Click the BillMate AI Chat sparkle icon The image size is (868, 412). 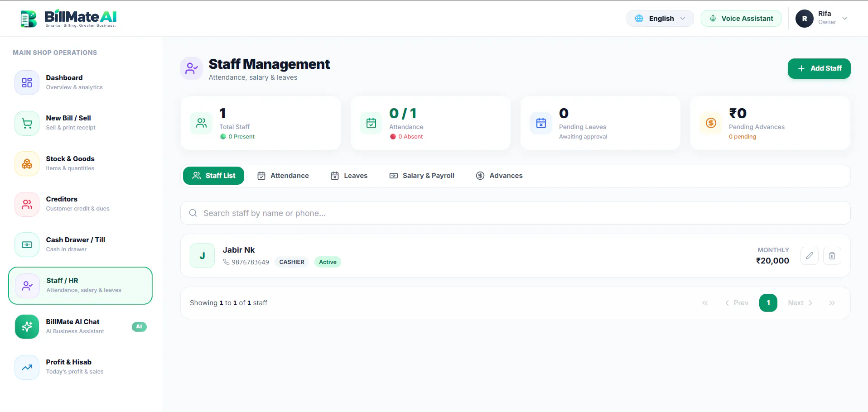pos(27,326)
